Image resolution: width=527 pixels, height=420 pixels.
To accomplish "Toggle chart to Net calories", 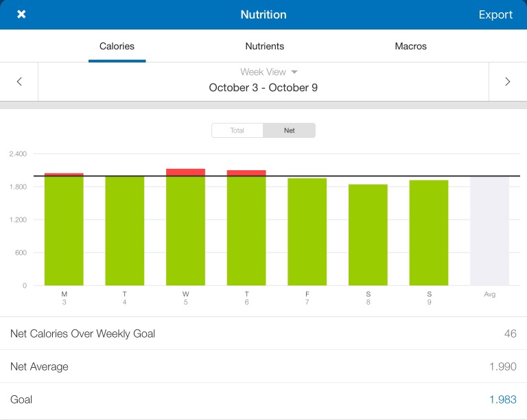I will (x=289, y=130).
